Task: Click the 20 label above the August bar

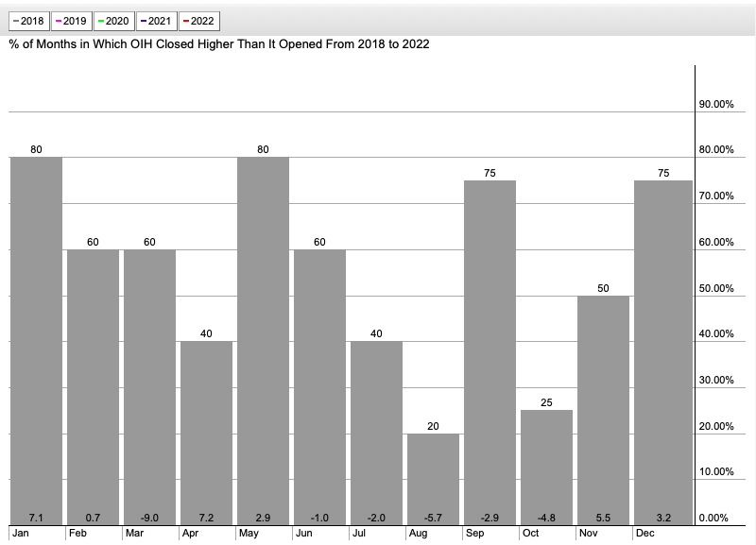Action: point(433,426)
